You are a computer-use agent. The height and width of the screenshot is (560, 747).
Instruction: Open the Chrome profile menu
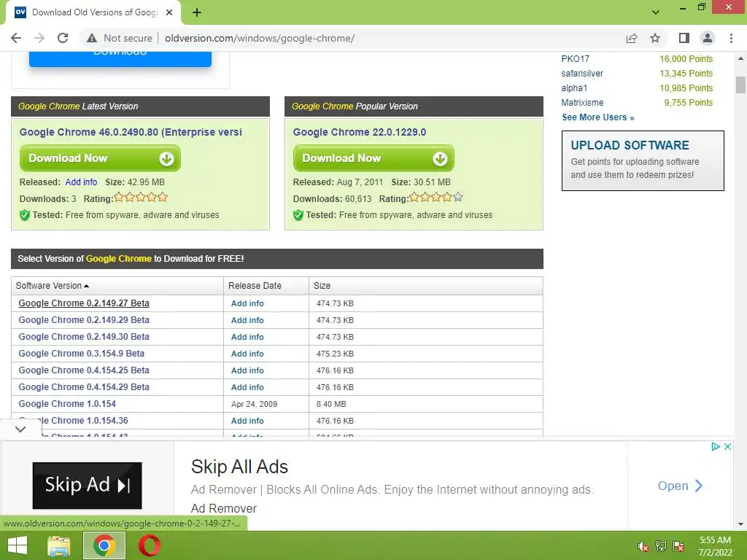pos(708,38)
